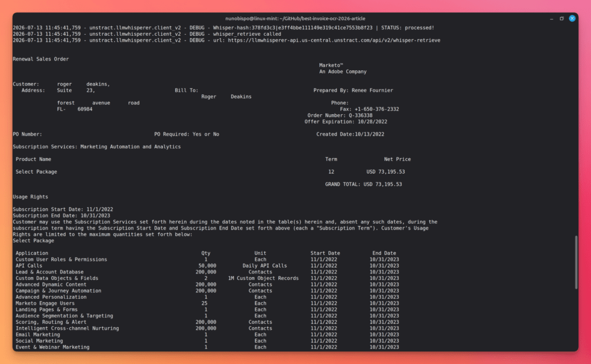The height and width of the screenshot is (364, 591).
Task: Click 'Subscription End Date: 10/31/2023' line
Action: (x=61, y=216)
